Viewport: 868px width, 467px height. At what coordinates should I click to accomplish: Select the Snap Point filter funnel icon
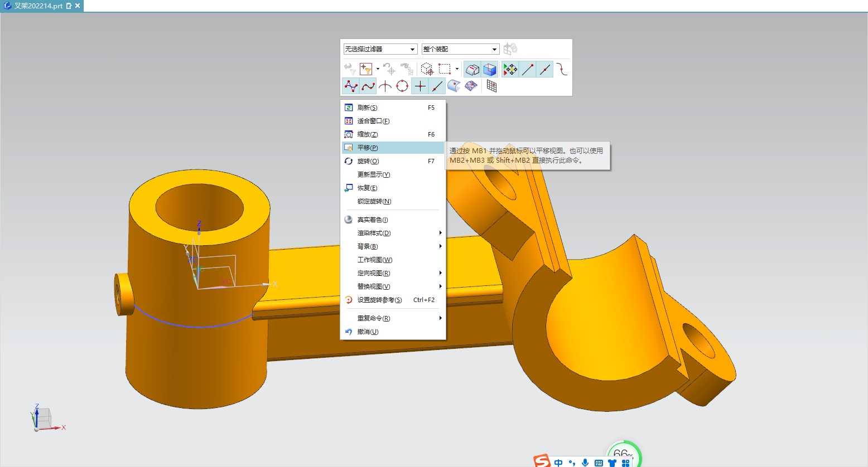click(x=366, y=69)
